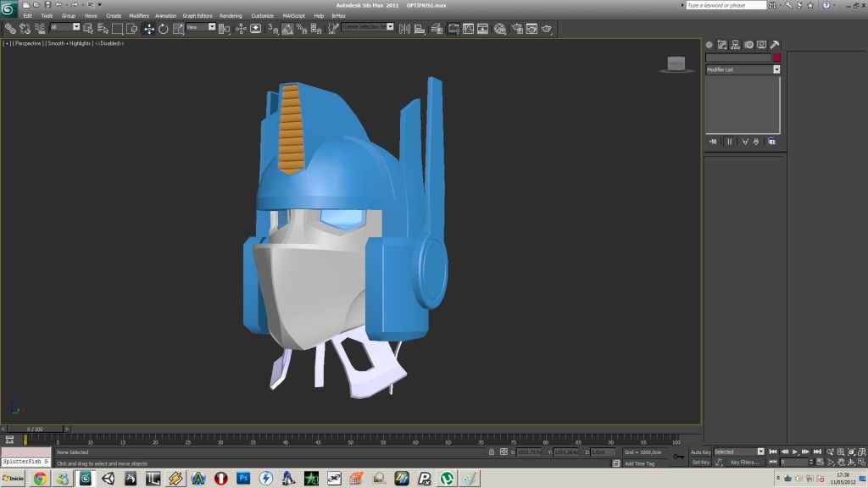The height and width of the screenshot is (488, 868).
Task: Switch to the Modify command panel tab
Action: coord(722,44)
